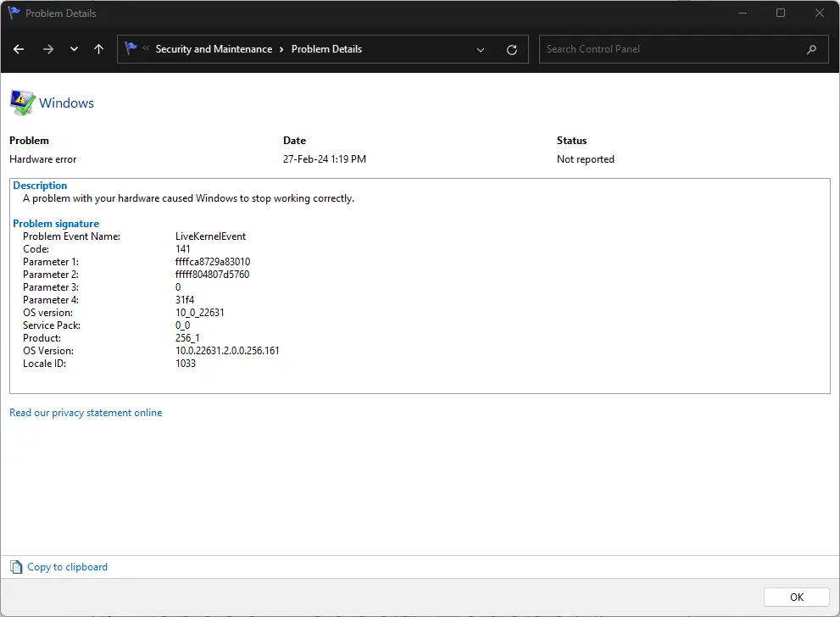
Task: Click the Description section heading
Action: 40,185
